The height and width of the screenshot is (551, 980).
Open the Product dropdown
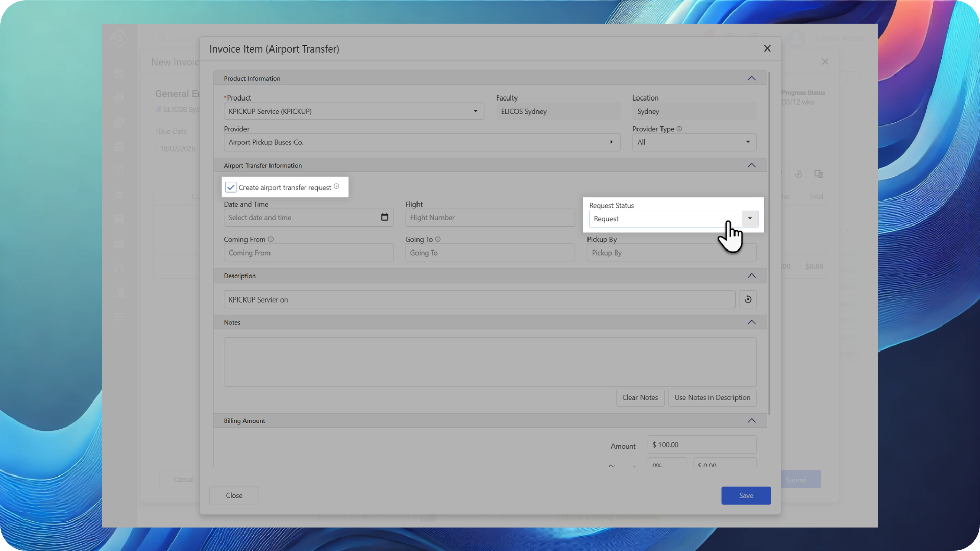click(475, 111)
